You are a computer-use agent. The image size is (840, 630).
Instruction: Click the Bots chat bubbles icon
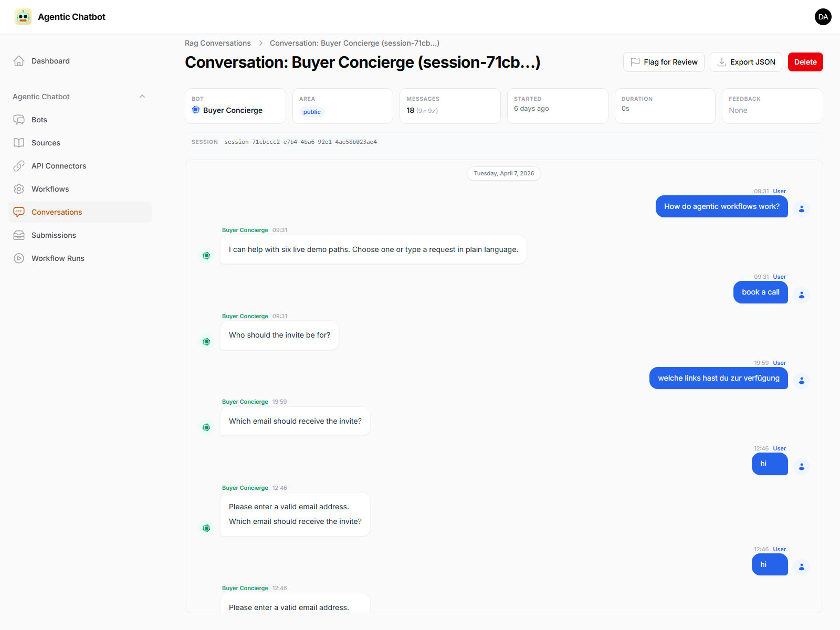pos(19,120)
